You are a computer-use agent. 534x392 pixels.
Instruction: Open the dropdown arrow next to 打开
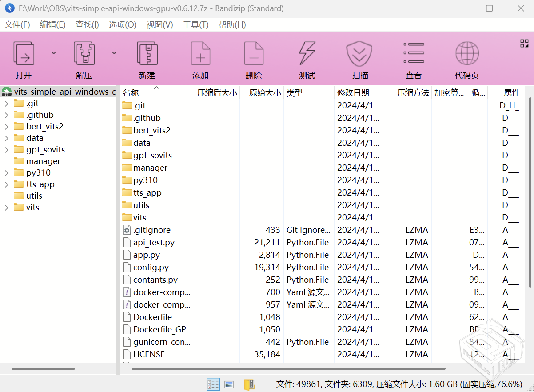click(54, 52)
